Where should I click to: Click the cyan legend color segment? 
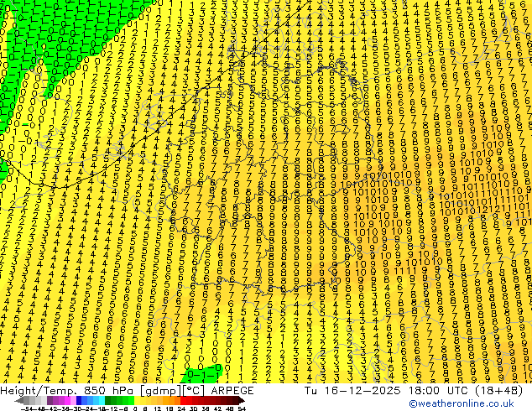coord(102,401)
